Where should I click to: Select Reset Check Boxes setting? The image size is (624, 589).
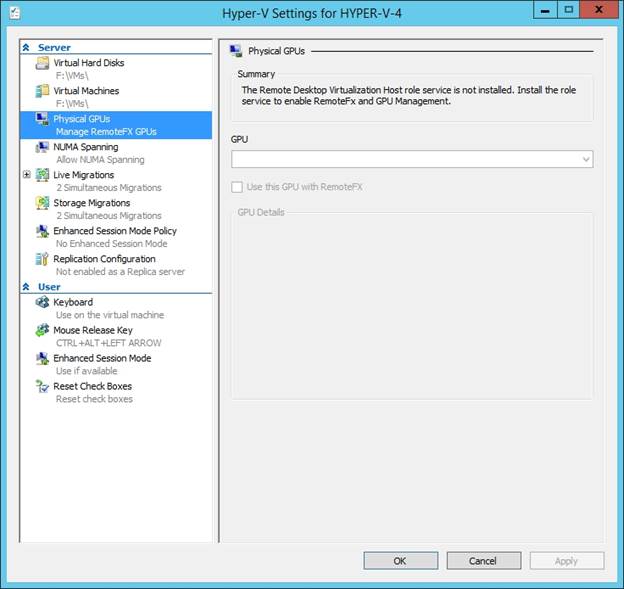[92, 386]
